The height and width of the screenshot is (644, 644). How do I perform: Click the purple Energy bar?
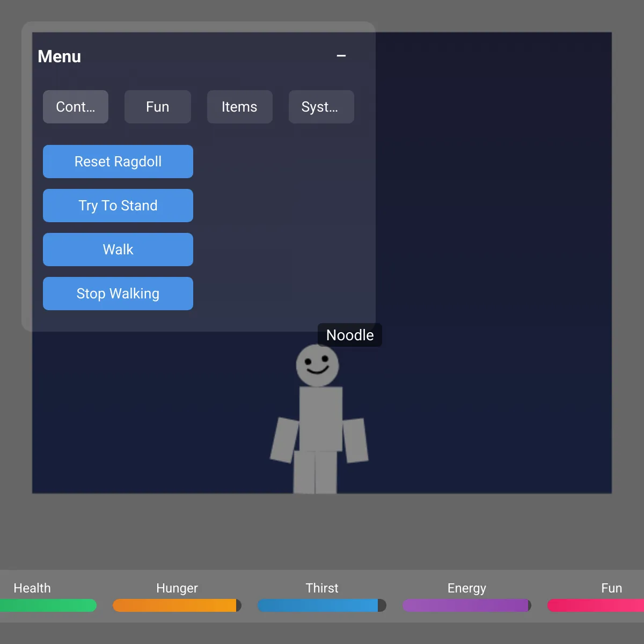pos(467,605)
